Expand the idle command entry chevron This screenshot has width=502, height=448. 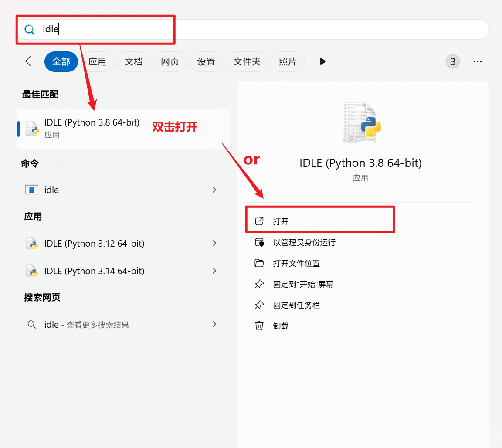tap(214, 190)
